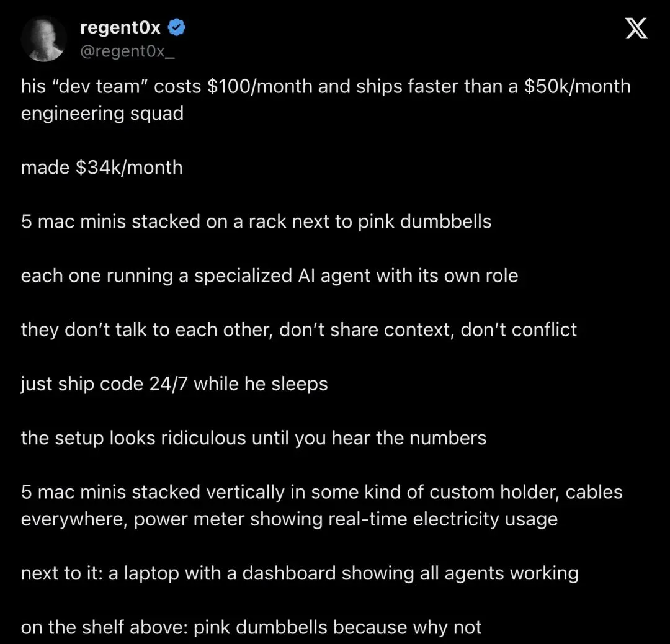Click the "power meter showing real-time" line
This screenshot has width=670, height=644.
click(x=289, y=520)
